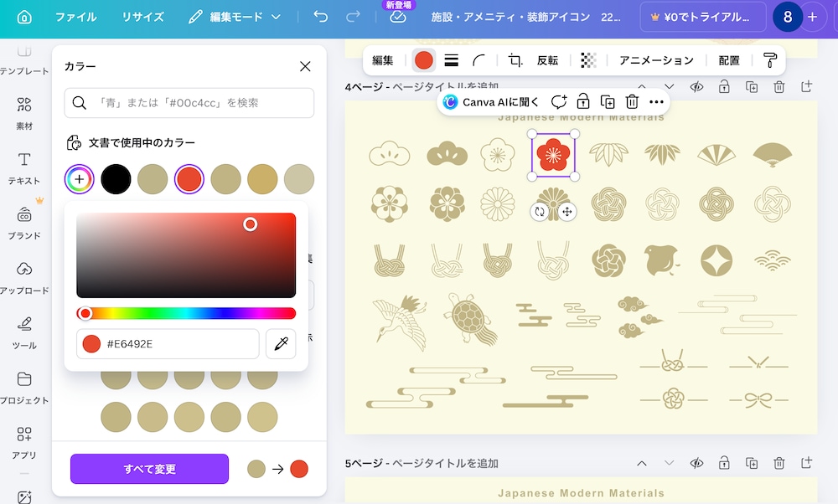Click the すべて変更 button
Screen dimensions: 838x504
(x=150, y=469)
